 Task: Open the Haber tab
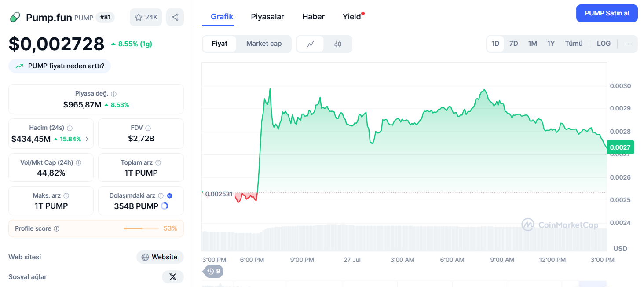click(313, 17)
